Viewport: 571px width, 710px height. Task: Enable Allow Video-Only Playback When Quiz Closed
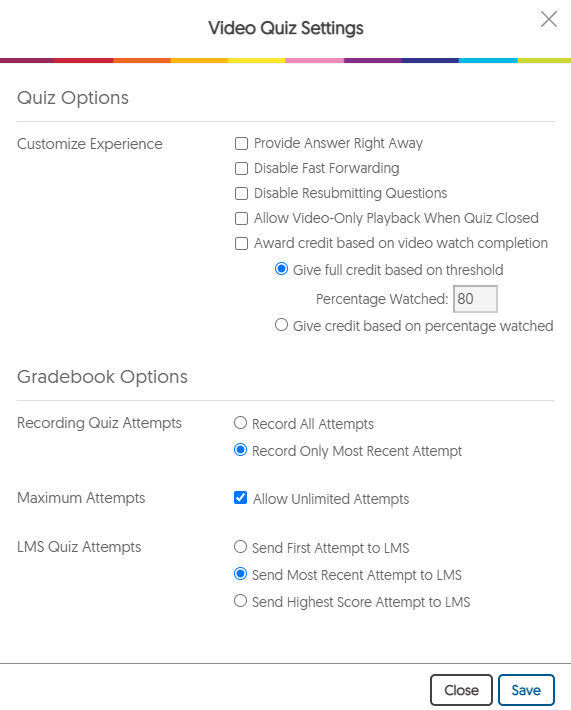tap(241, 218)
